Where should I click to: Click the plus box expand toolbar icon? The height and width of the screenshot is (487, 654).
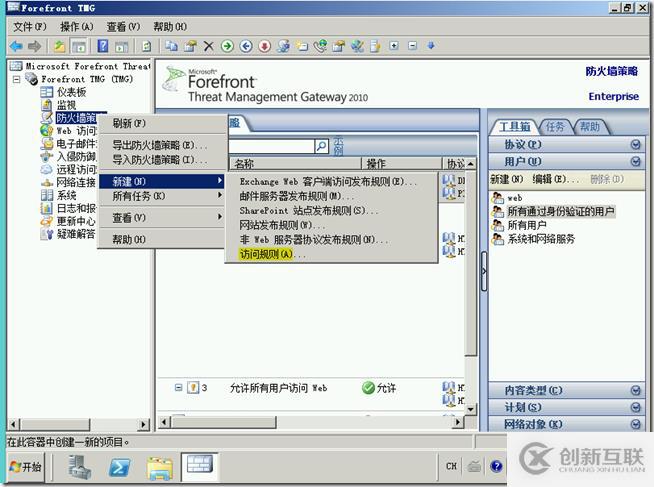pyautogui.click(x=394, y=45)
